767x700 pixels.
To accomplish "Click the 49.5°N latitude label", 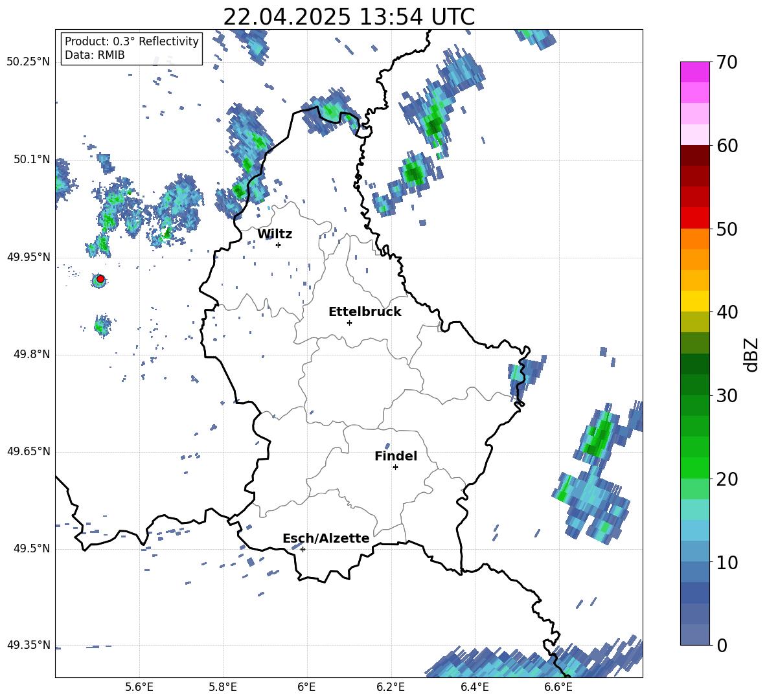I will tap(31, 548).
